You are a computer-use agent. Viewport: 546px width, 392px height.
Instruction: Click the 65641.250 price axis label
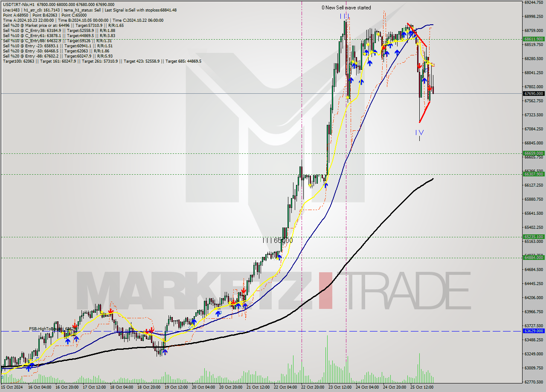tap(534, 213)
